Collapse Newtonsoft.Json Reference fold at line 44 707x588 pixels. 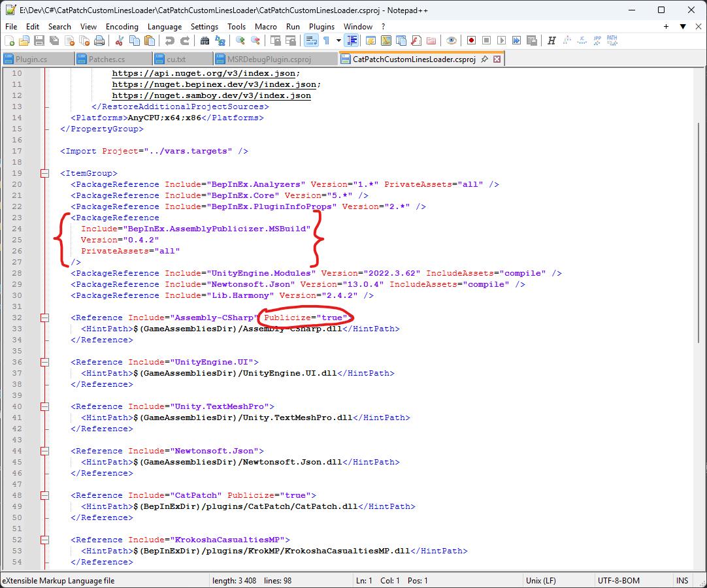[x=44, y=451]
